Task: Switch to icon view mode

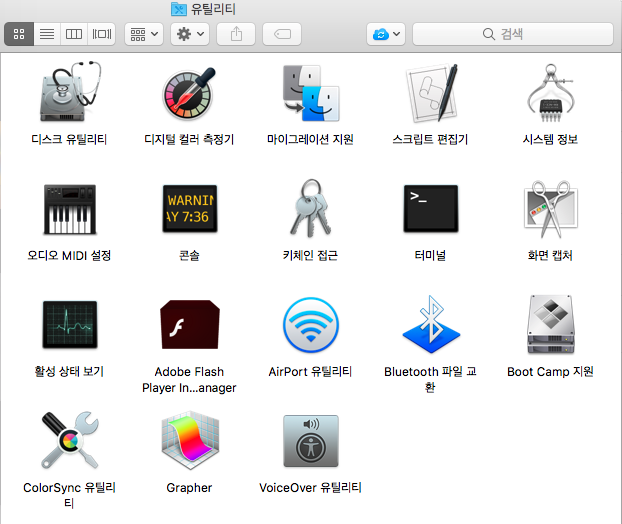Action: [19, 34]
